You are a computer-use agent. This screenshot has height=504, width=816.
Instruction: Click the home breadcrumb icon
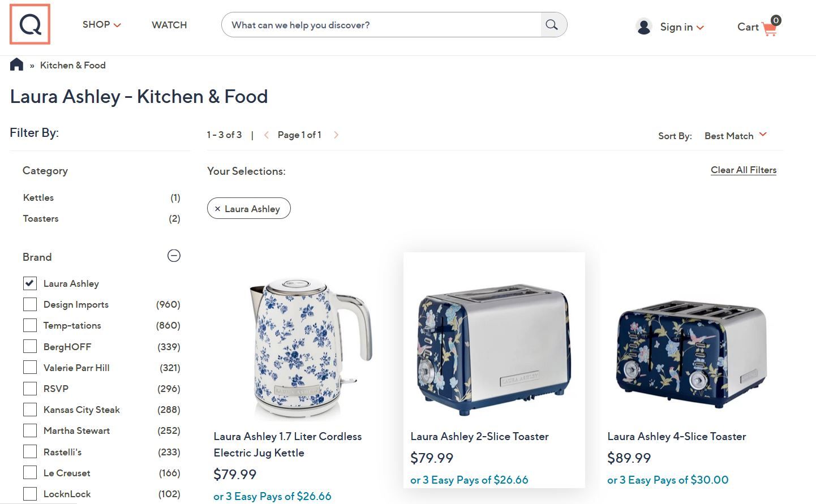[x=15, y=64]
